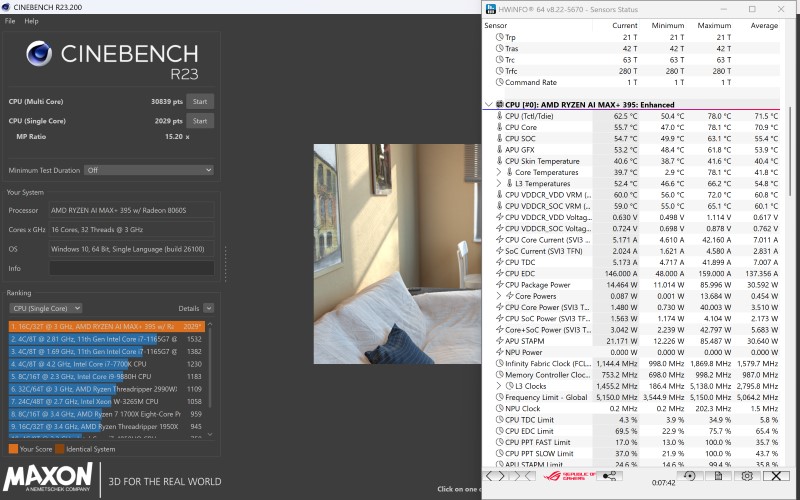The height and width of the screenshot is (500, 800).
Task: Click the Cinebench rendered room preview image
Action: click(x=397, y=254)
